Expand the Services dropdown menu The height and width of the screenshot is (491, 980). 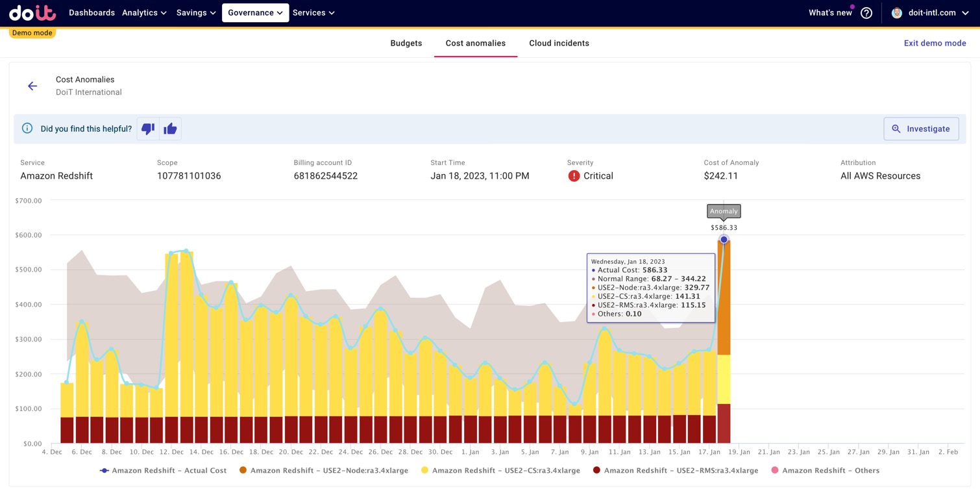coord(313,13)
